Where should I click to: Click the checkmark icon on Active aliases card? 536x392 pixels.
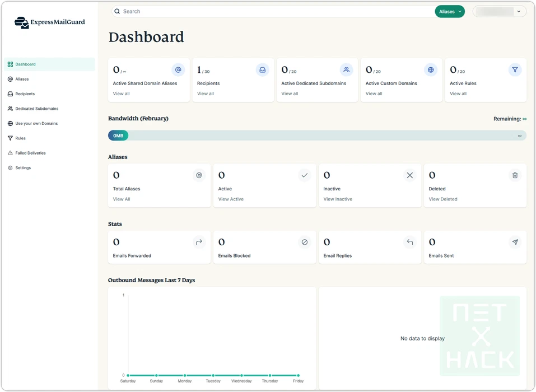[304, 175]
